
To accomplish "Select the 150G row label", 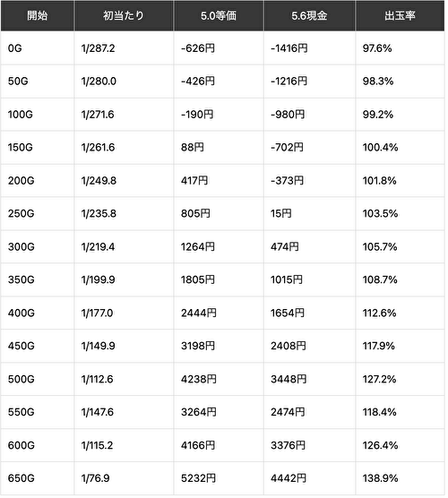I will click(x=38, y=148).
